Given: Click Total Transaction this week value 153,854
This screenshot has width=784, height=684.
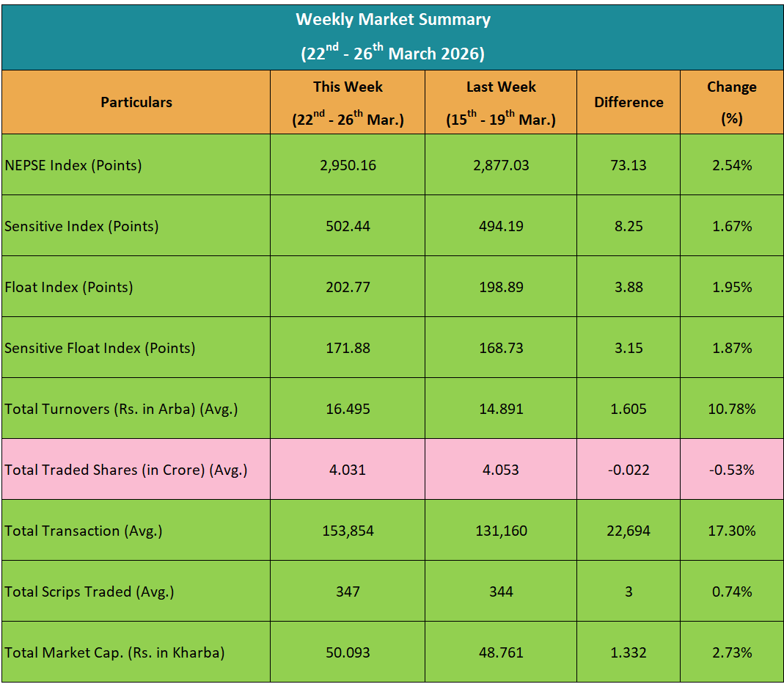Looking at the screenshot, I should [348, 531].
